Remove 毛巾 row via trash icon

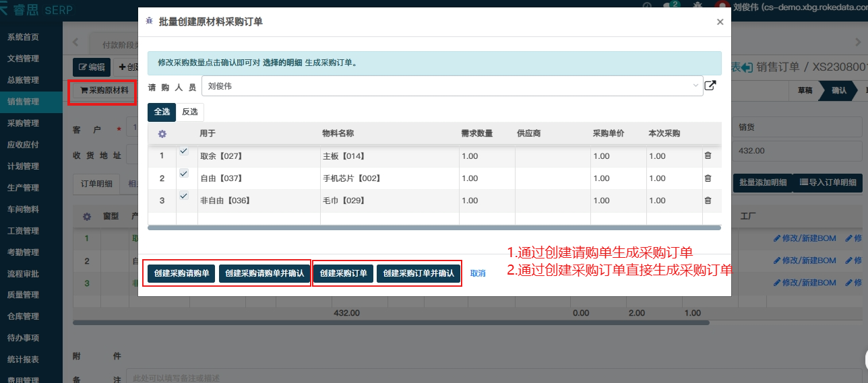click(x=708, y=201)
